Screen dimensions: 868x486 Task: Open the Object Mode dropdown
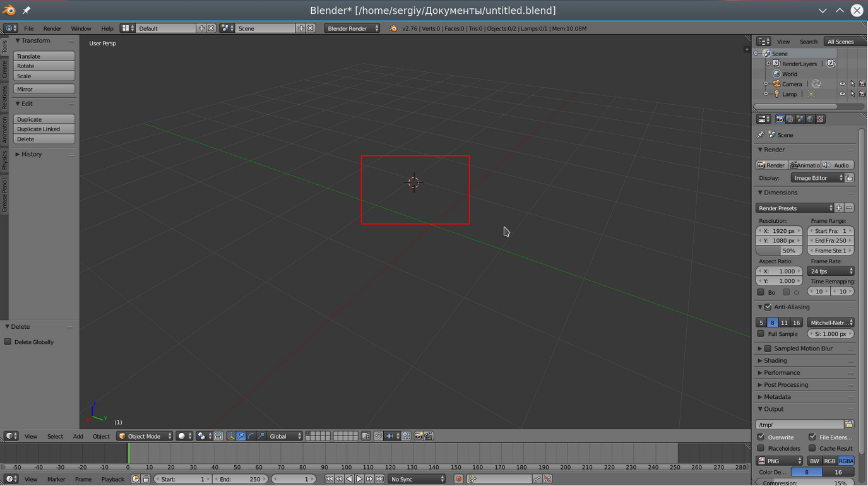145,436
